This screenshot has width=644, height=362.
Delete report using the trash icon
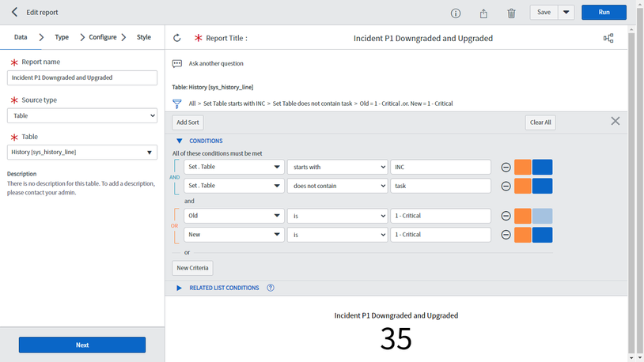[511, 13]
